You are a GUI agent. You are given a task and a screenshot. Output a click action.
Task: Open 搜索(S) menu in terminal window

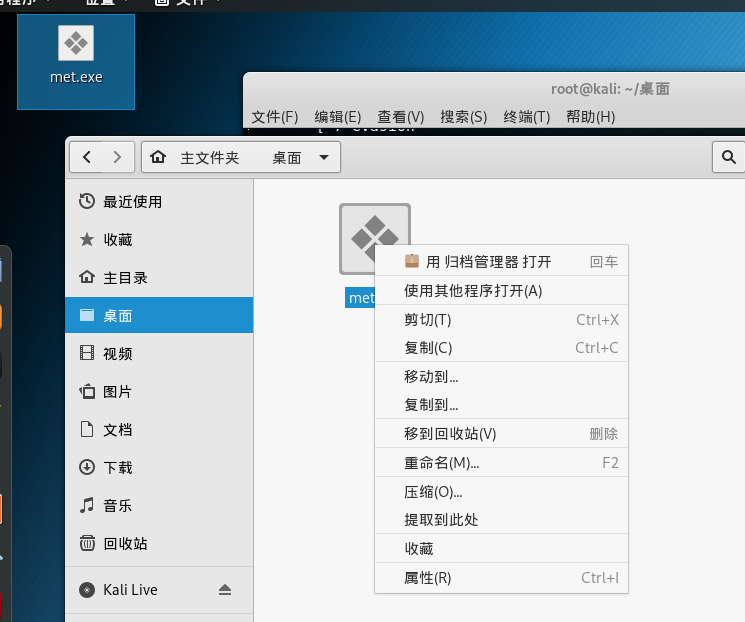click(x=464, y=116)
